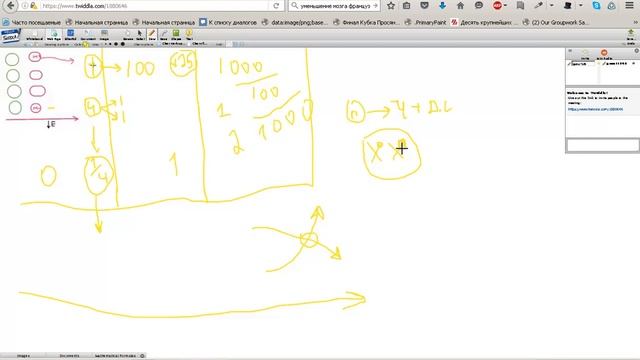Click the Invite icon in side panel
Screen dimensions: 640x360
pos(585,54)
